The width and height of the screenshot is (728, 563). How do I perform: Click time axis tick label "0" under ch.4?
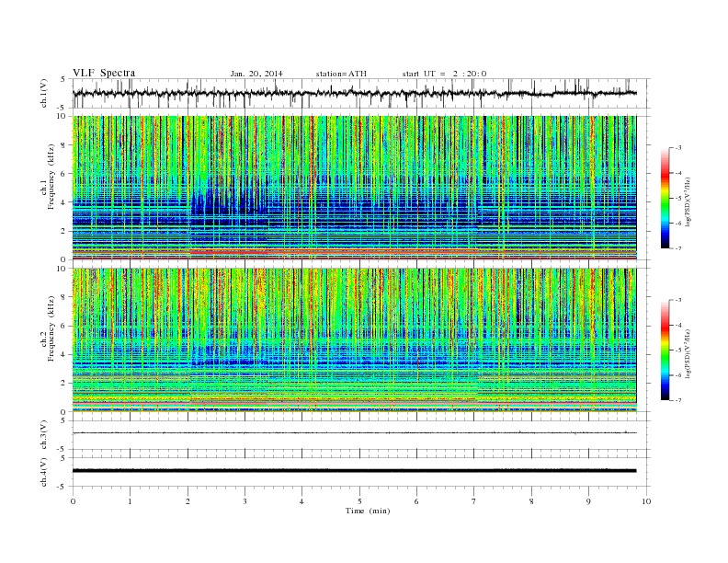73,501
